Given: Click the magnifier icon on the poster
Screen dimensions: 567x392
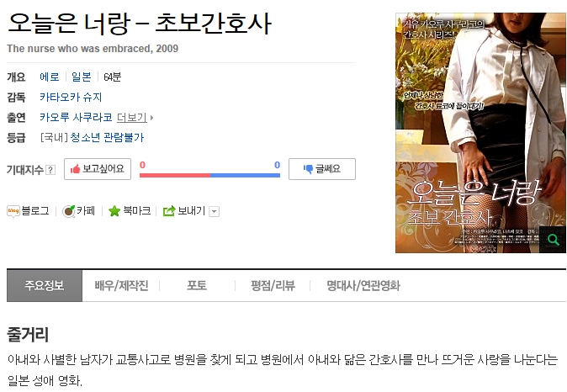Looking at the screenshot, I should [553, 240].
